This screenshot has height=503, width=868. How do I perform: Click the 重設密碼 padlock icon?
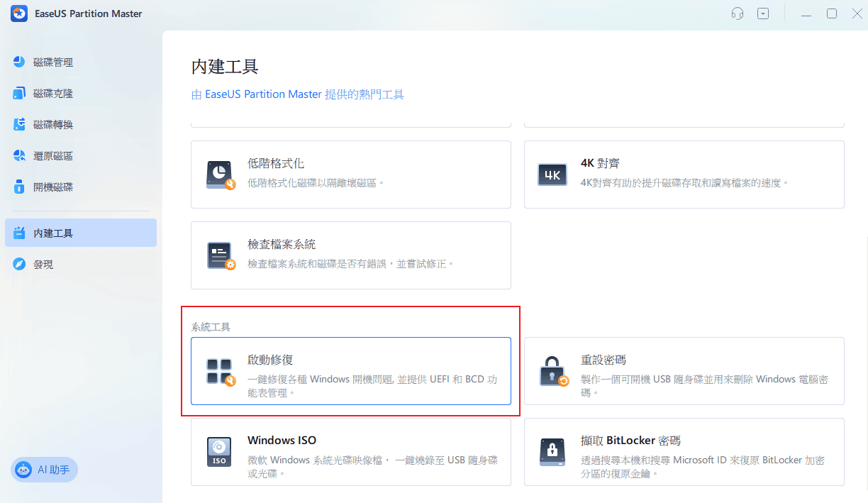click(553, 371)
